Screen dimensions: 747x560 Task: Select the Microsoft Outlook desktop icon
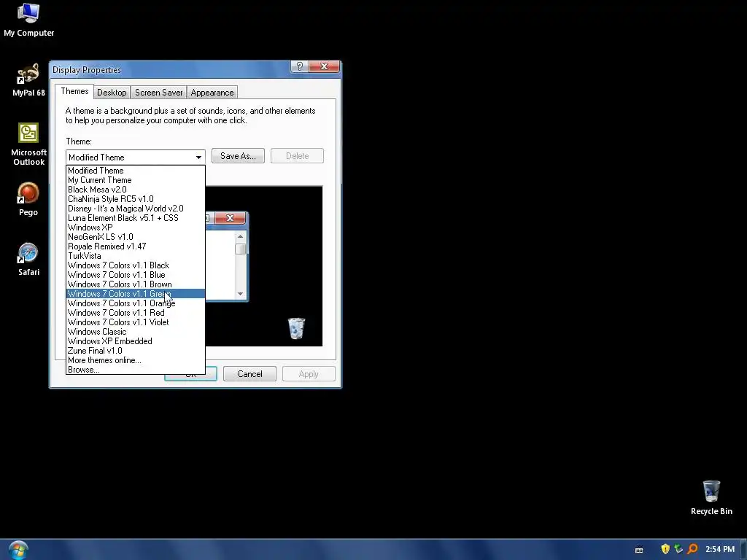point(28,144)
